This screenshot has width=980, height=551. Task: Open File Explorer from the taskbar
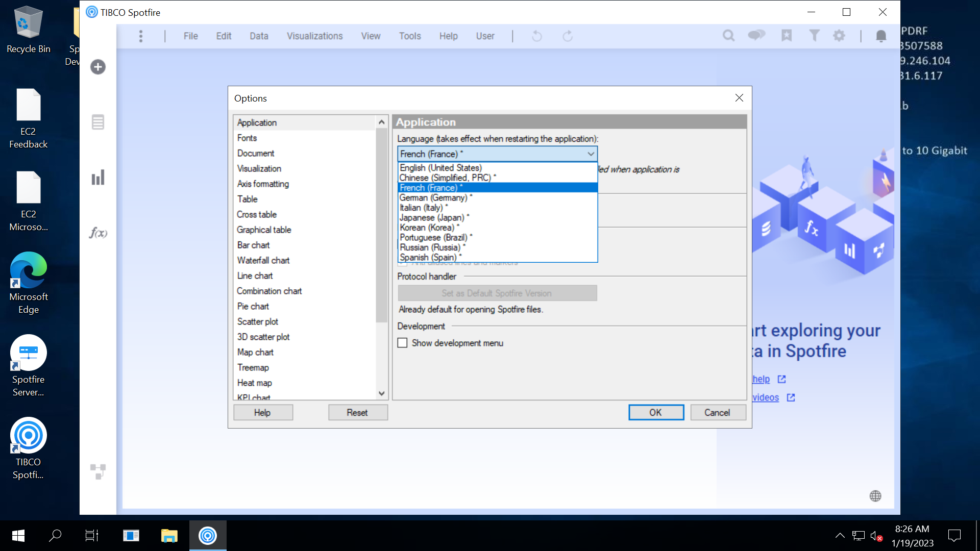point(169,536)
